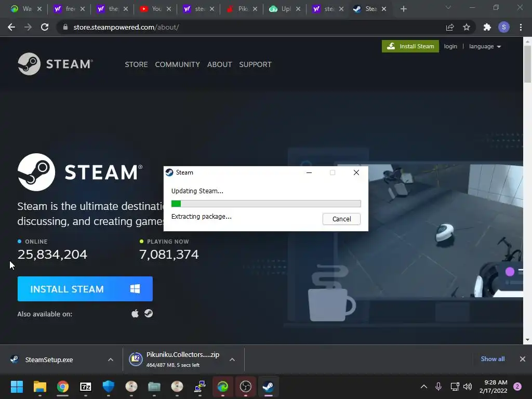Click the Steam logo in the site header
532x399 pixels.
(x=55, y=64)
